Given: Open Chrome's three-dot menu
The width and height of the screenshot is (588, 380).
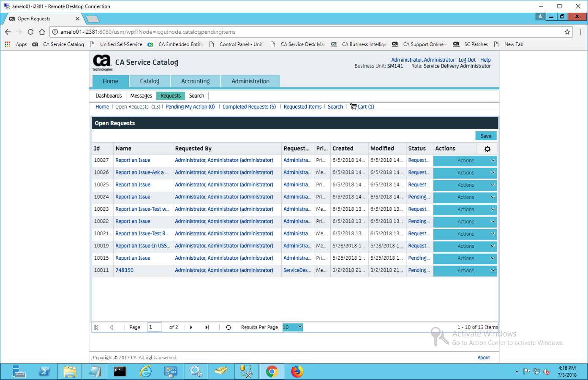Looking at the screenshot, I should [580, 32].
